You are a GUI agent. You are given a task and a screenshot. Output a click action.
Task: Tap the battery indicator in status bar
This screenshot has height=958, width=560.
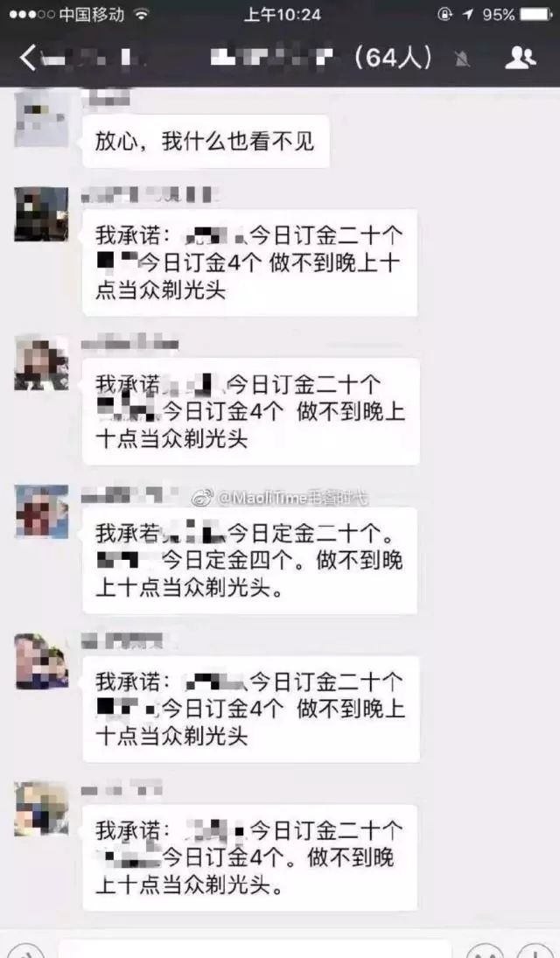(x=536, y=15)
